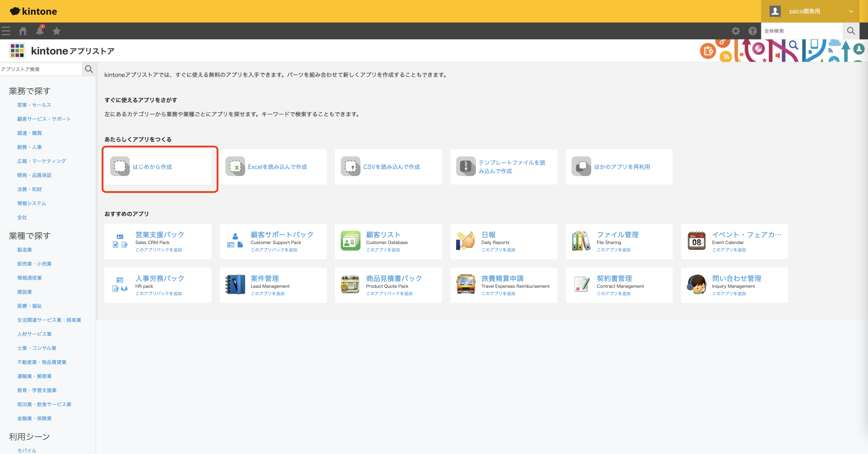Select 医療・福祉 industry
The width and height of the screenshot is (868, 454).
pyautogui.click(x=29, y=306)
